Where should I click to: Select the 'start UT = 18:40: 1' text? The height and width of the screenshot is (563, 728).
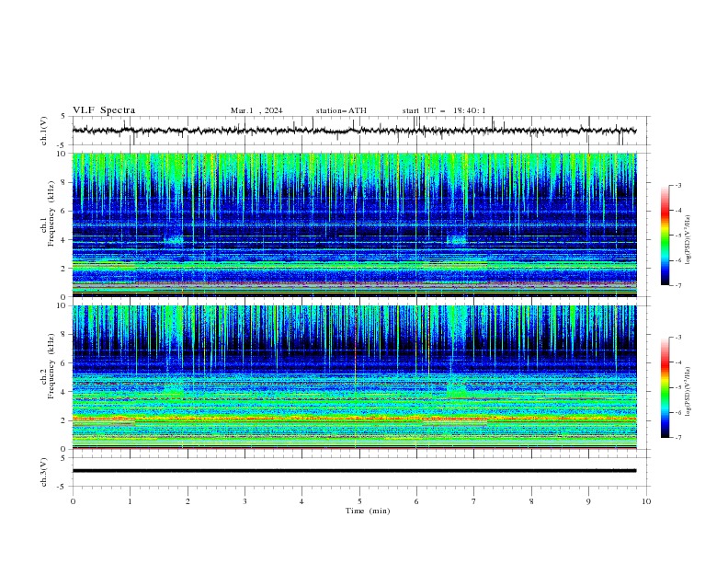tap(444, 110)
